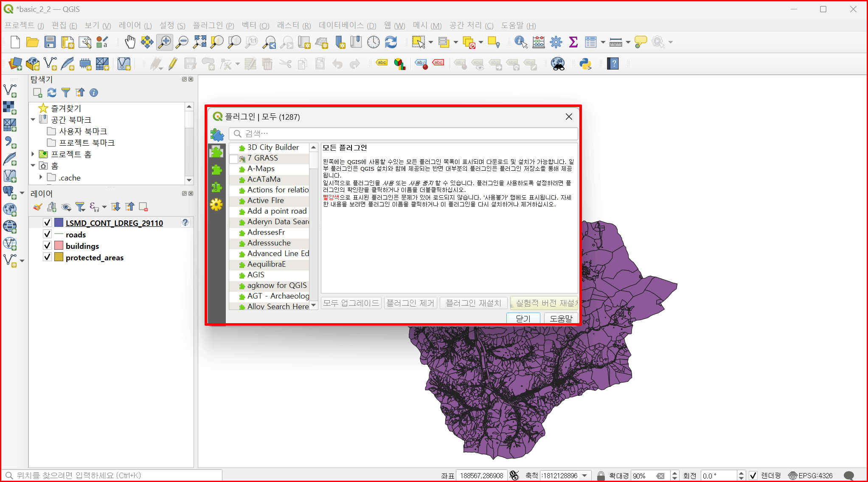The image size is (868, 482).
Task: Open the 래스터 menu
Action: (x=294, y=25)
